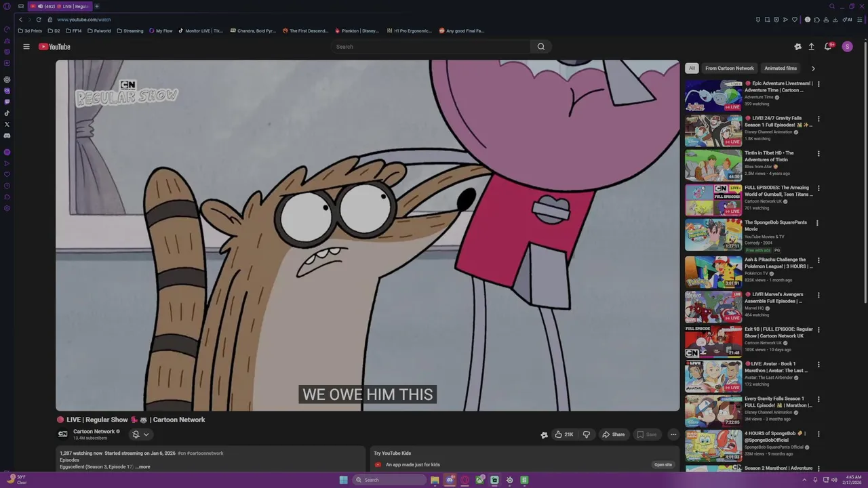Like the video with thumbs up

click(x=564, y=434)
